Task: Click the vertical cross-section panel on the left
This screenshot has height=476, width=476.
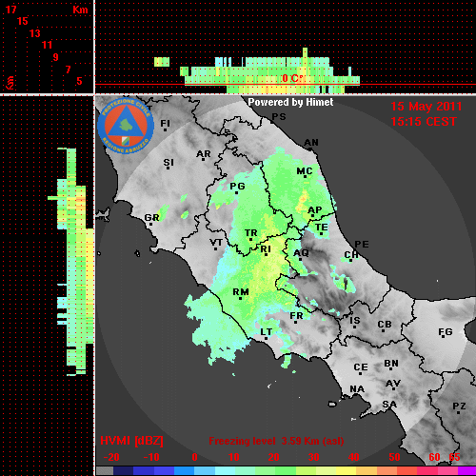Action: (x=47, y=286)
